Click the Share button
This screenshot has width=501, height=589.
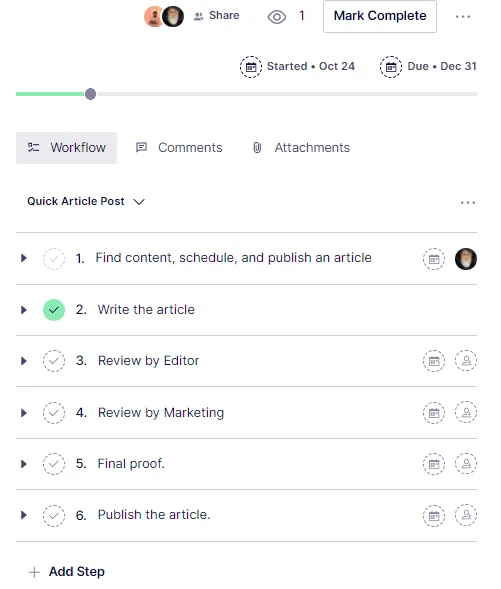pos(217,16)
